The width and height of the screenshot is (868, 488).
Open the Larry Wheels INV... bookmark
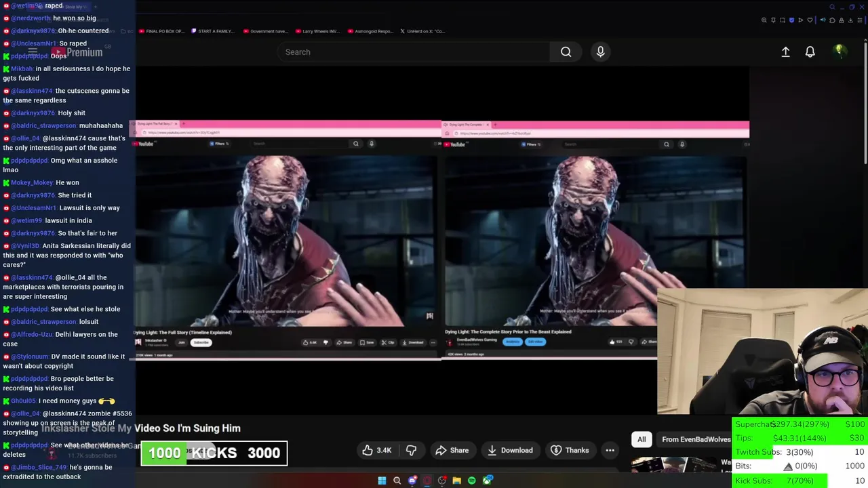click(x=317, y=31)
